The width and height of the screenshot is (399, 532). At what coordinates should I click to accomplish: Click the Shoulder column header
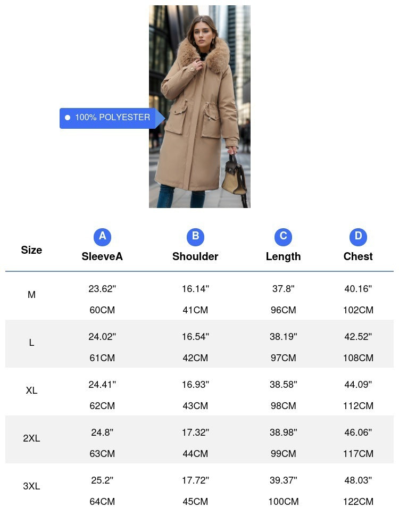pos(195,256)
